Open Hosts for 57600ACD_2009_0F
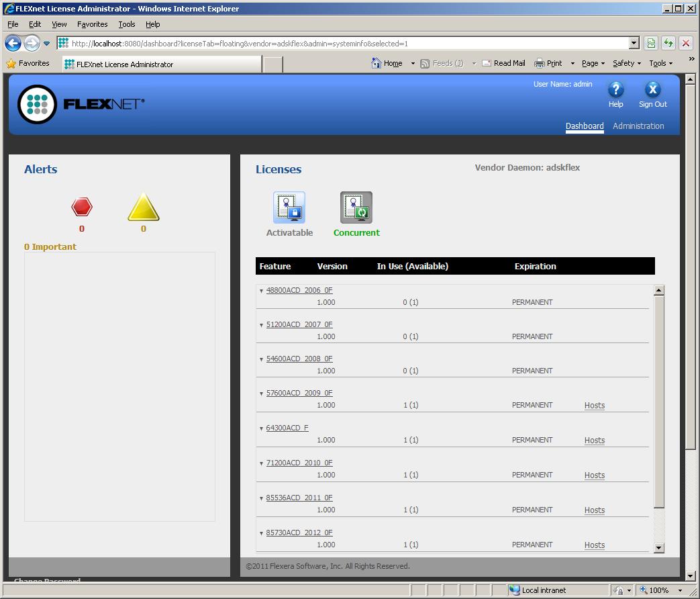The height and width of the screenshot is (599, 700). pos(595,406)
